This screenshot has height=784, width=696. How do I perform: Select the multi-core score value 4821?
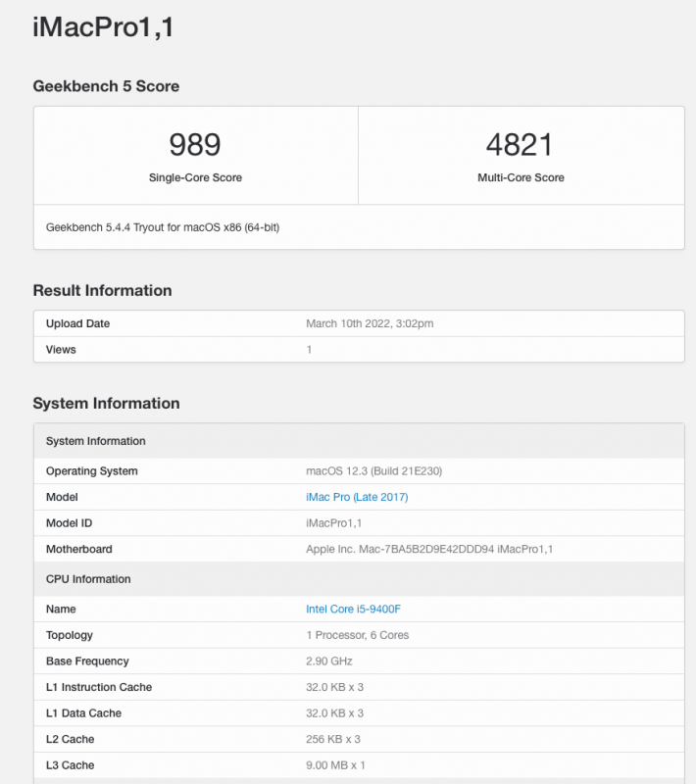520,144
